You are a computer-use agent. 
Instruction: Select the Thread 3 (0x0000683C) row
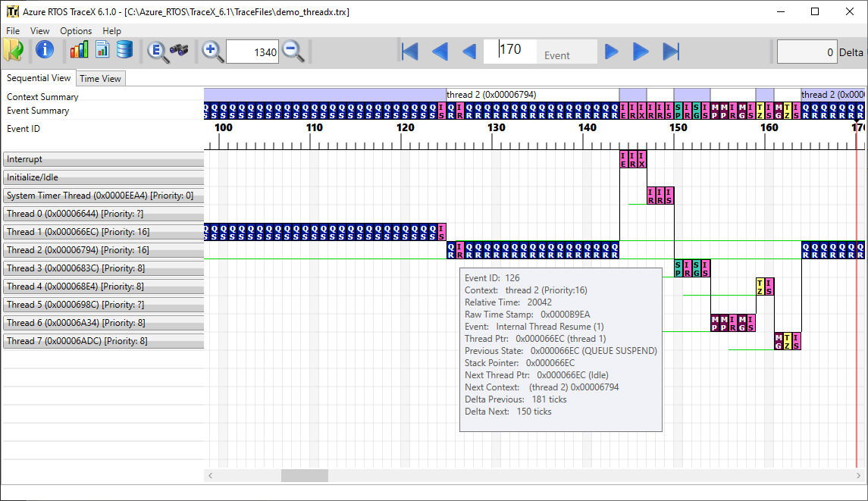point(104,268)
